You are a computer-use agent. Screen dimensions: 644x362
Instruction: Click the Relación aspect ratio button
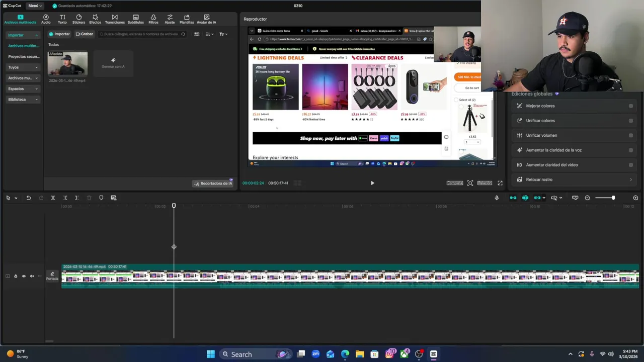(x=485, y=183)
